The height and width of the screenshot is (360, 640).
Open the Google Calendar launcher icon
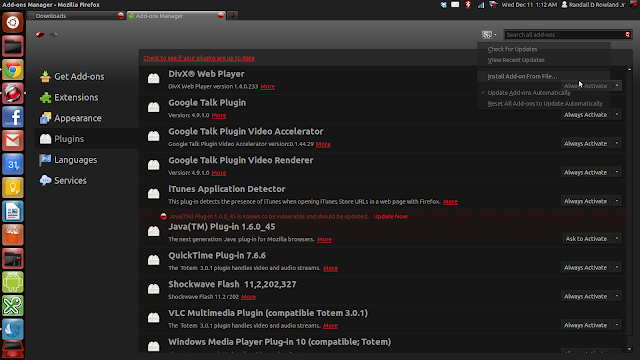tap(13, 164)
